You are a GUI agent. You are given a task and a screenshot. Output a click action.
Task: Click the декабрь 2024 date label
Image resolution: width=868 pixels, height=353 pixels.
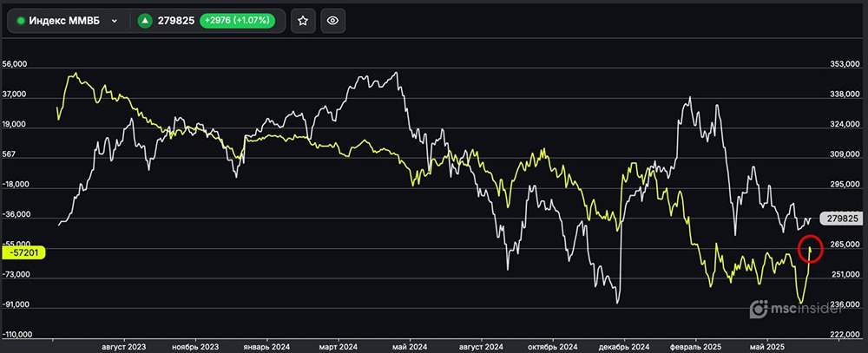coord(624,347)
